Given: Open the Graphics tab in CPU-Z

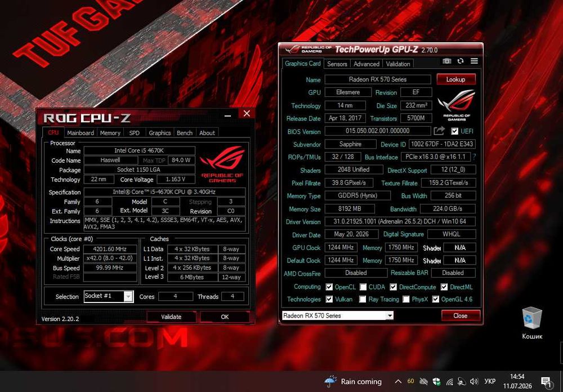Looking at the screenshot, I should click(160, 133).
